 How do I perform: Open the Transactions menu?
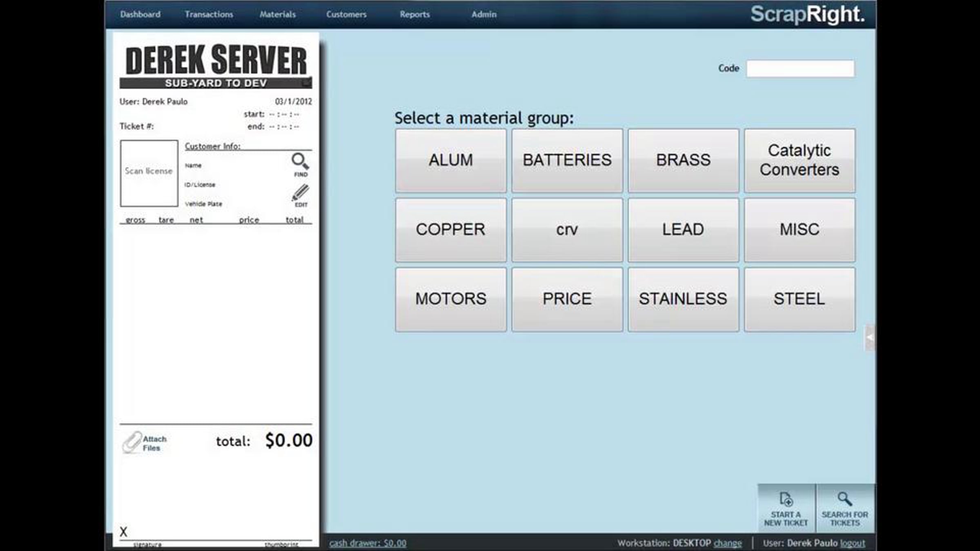click(209, 14)
